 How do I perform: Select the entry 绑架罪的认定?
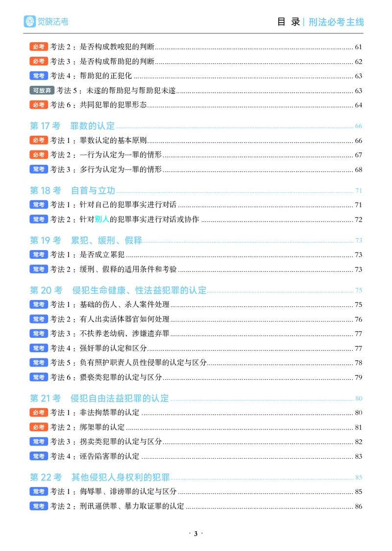pos(102,427)
